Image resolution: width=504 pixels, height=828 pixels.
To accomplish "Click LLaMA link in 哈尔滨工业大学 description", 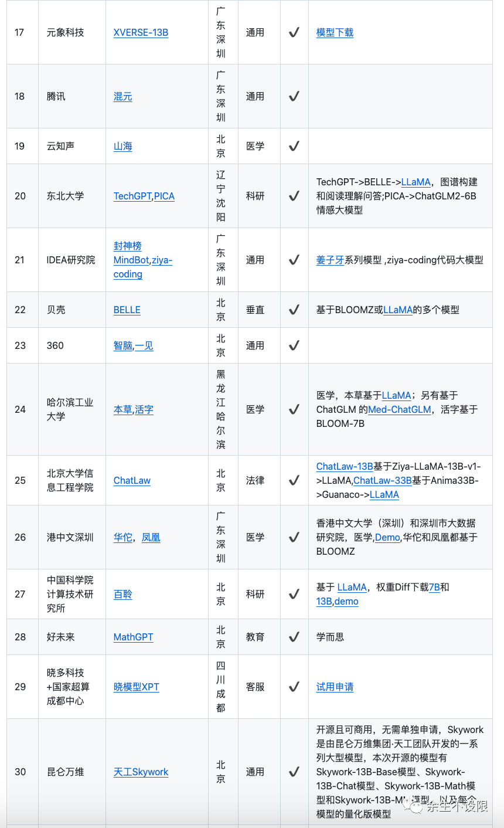I will [x=397, y=395].
